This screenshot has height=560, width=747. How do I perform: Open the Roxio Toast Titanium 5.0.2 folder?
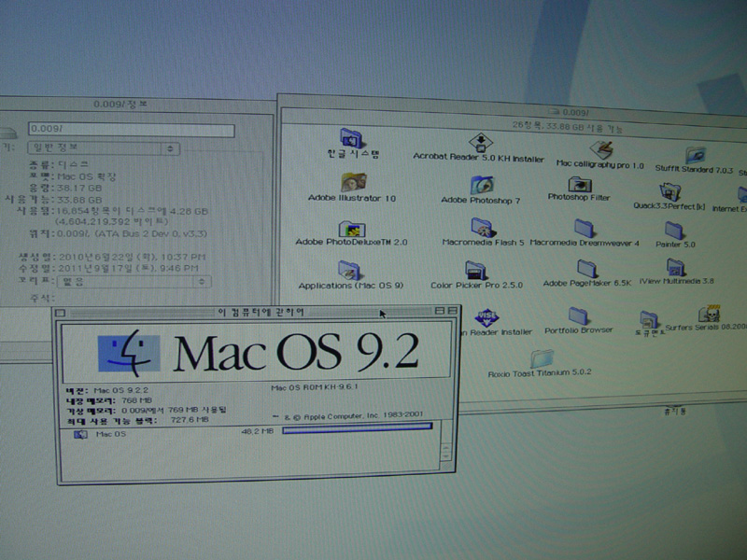(x=541, y=358)
